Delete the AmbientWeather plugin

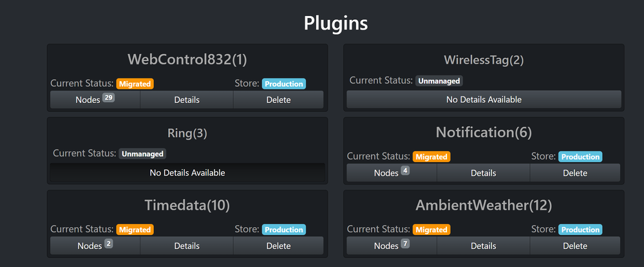(x=575, y=246)
